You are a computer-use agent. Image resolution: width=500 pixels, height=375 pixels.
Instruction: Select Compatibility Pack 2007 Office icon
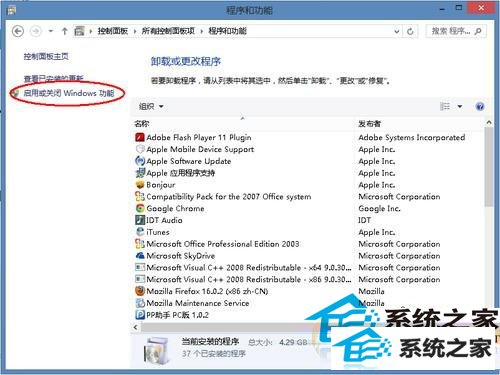[x=140, y=197]
